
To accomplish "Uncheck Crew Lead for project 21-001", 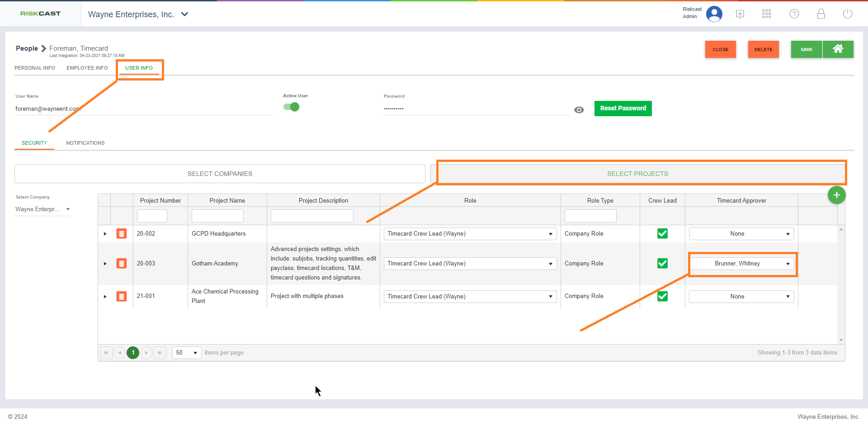I will point(662,297).
